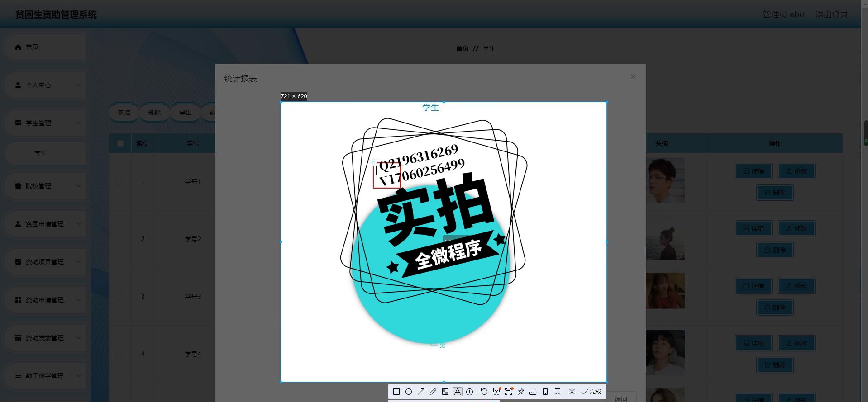Expand the 资助发放管理 chevron

point(79,338)
